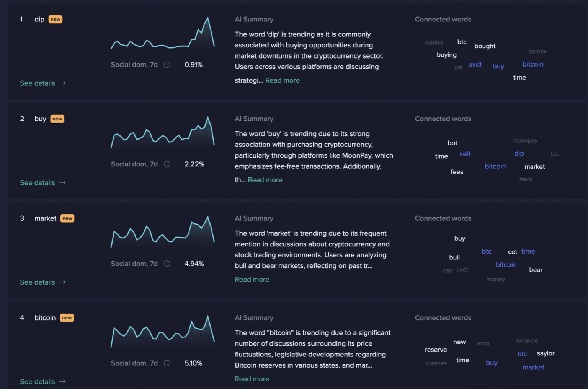Open See details for dip
588x389 pixels.
pyautogui.click(x=42, y=83)
